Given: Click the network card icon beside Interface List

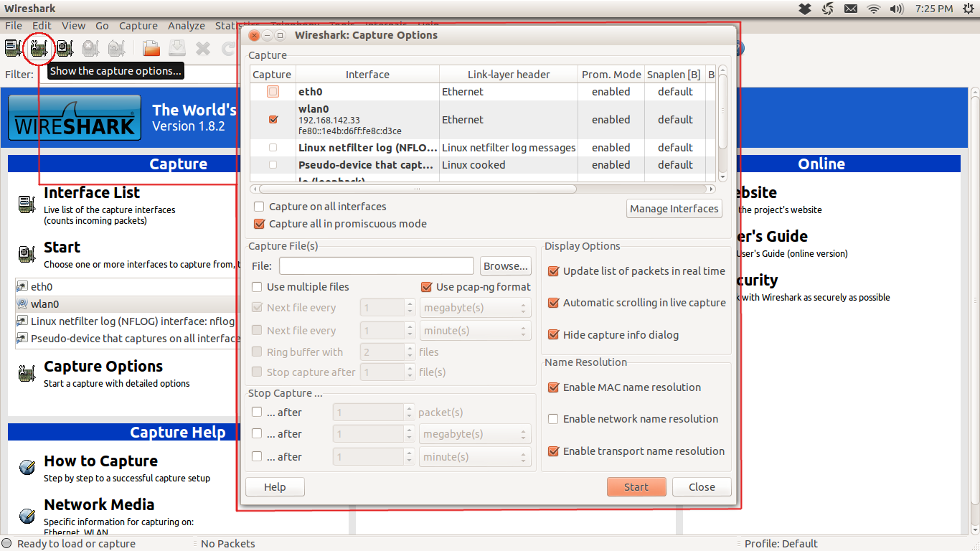Looking at the screenshot, I should 27,204.
